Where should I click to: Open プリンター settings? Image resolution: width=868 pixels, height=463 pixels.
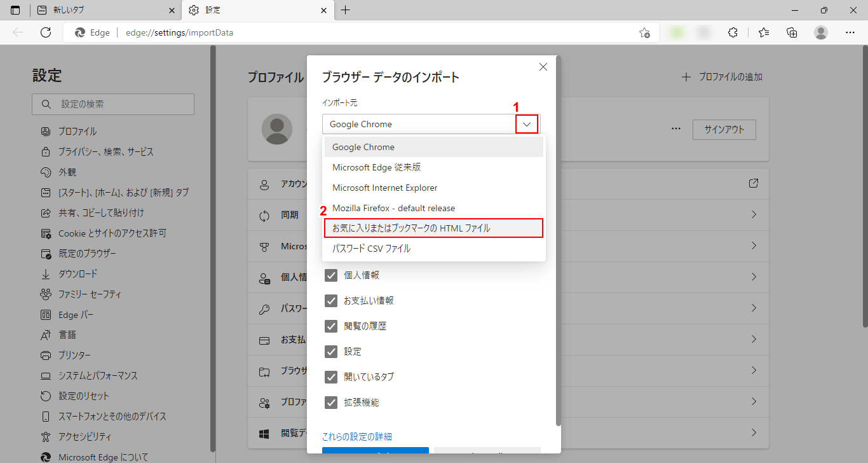(x=65, y=355)
